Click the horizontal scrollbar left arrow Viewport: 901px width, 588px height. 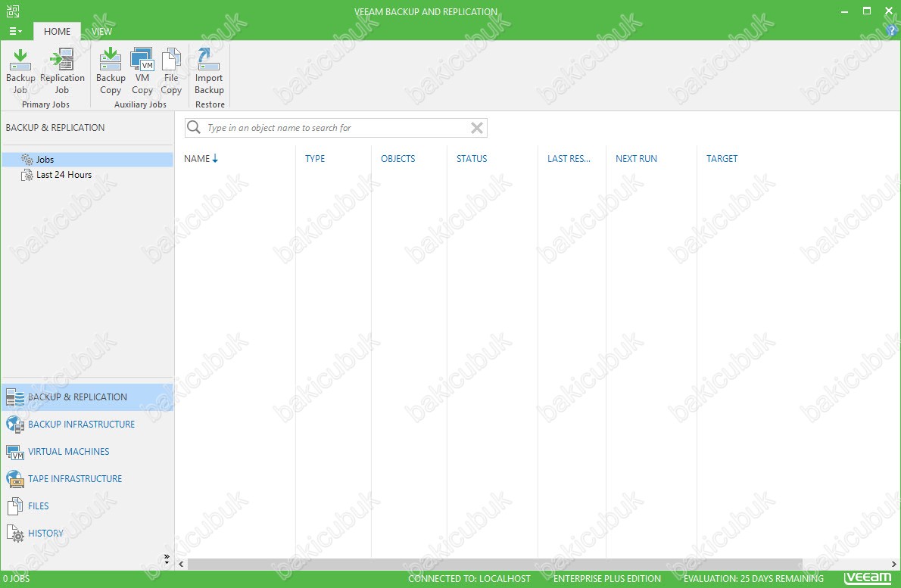coord(181,564)
